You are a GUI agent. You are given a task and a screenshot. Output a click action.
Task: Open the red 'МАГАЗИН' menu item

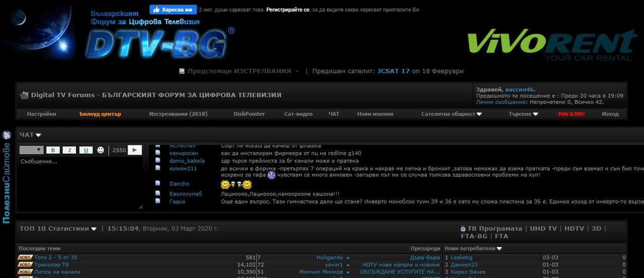[x=572, y=114]
